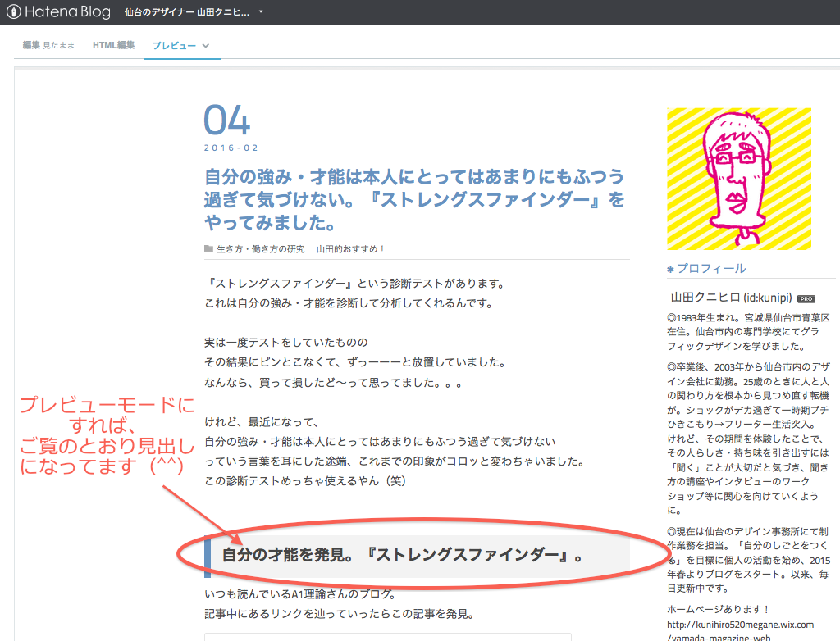Viewport: 840px width, 641px height.
Task: Click the line これは自分の強み・才能を診断して分析してくれるんです。
Action: pyautogui.click(x=349, y=303)
